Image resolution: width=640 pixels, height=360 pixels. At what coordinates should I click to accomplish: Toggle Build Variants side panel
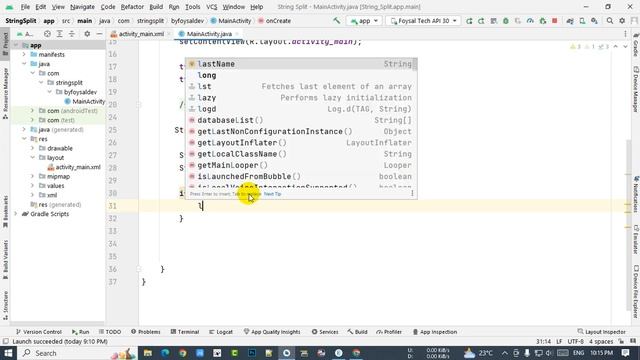click(x=5, y=260)
